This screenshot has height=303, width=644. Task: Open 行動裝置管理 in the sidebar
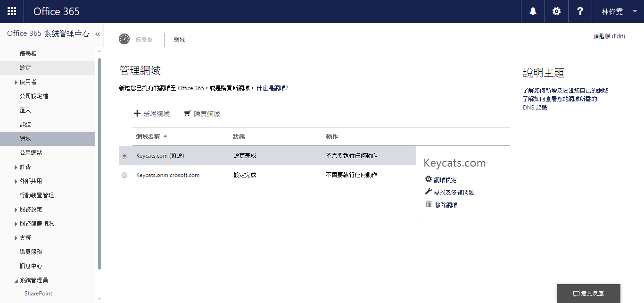[48, 195]
